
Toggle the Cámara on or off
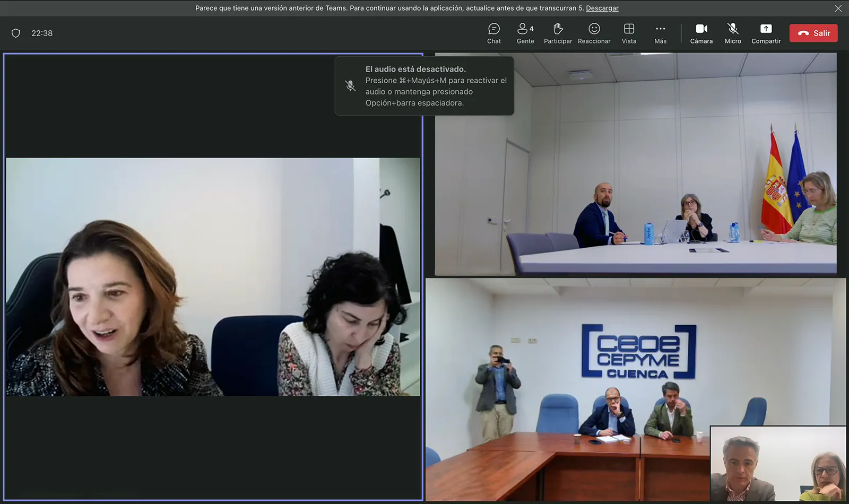(x=701, y=33)
